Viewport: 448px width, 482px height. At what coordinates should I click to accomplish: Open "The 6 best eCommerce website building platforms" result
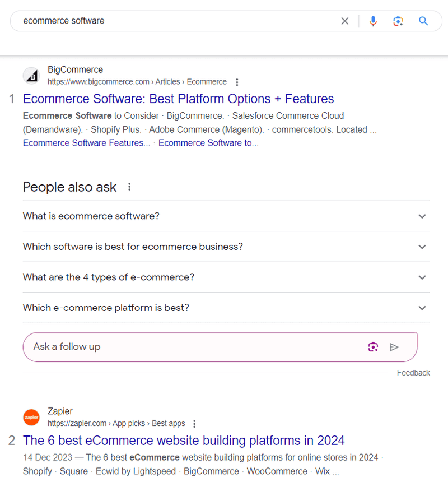tap(184, 441)
